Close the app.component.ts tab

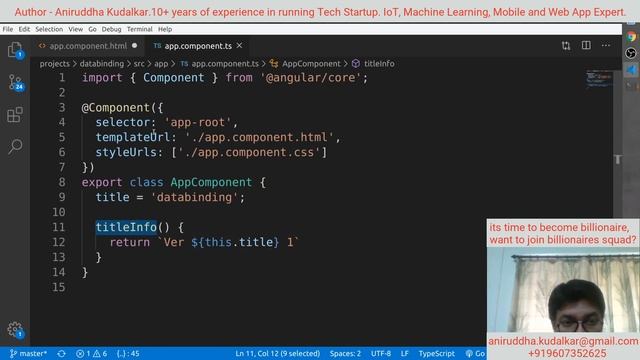pyautogui.click(x=240, y=46)
